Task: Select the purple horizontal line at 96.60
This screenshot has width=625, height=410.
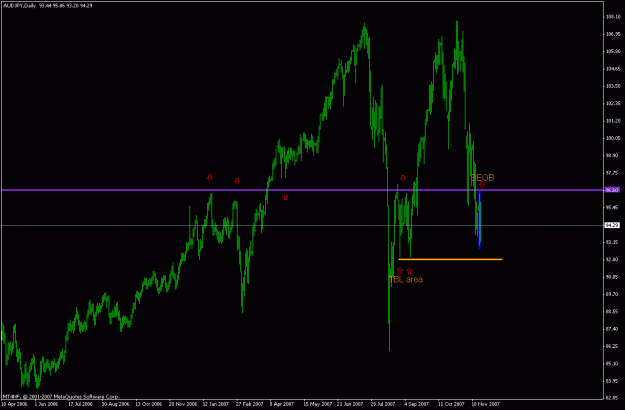Action: 302,190
